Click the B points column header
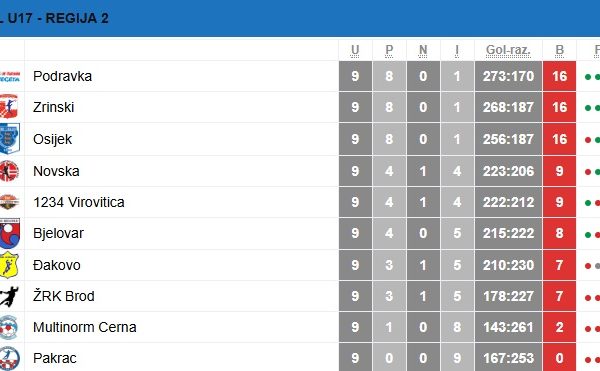Viewport: 600px width, 371px height. tap(559, 50)
